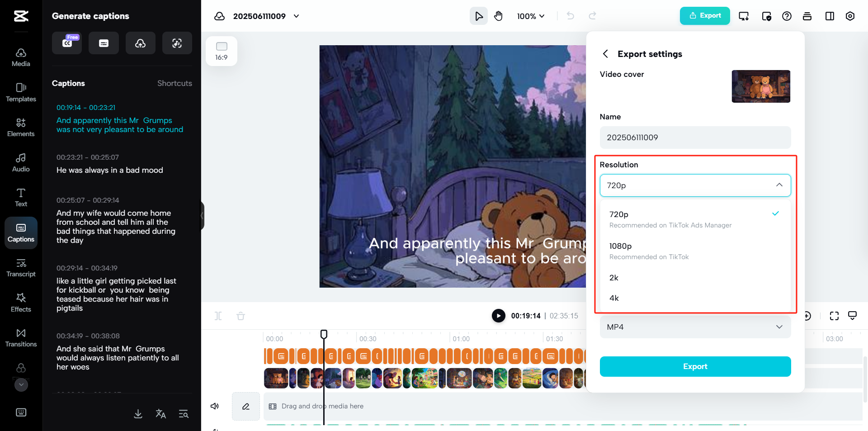Open the Audio panel
This screenshot has width=868, height=431.
click(x=21, y=163)
